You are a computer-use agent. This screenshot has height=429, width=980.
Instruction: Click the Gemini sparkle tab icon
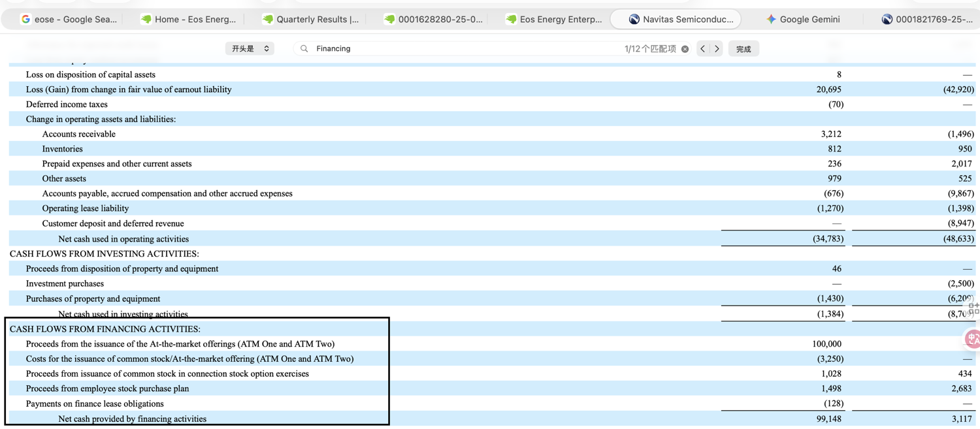[772, 20]
